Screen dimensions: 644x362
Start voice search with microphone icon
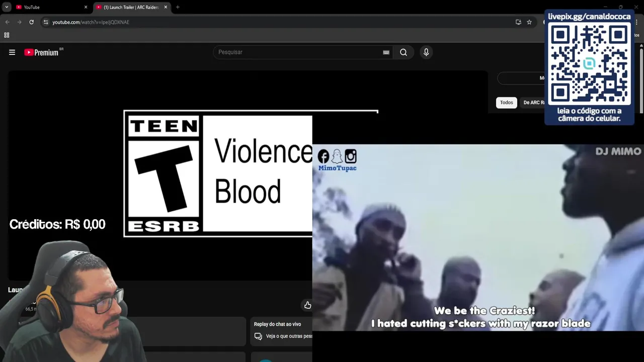click(426, 52)
